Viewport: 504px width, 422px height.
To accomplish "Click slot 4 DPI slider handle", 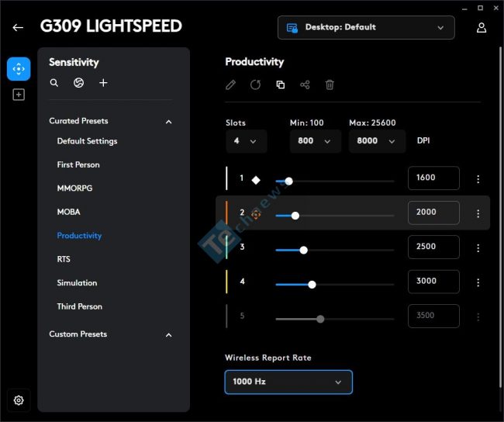I will click(312, 285).
